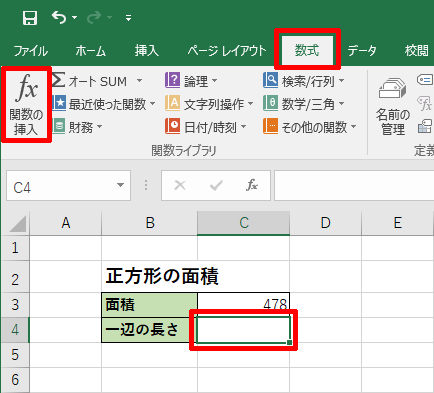Image resolution: width=434 pixels, height=393 pixels.
Task: Select row 4 header
Action: pyautogui.click(x=15, y=330)
